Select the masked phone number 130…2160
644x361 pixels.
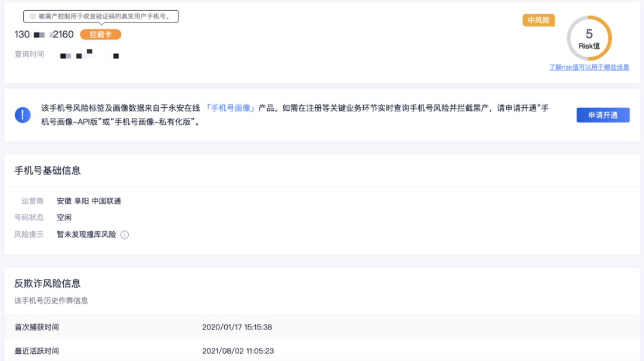pos(44,35)
